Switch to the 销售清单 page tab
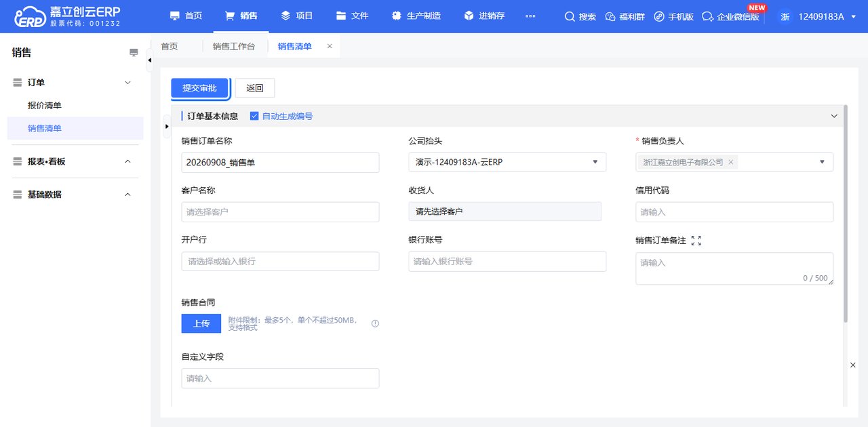The height and width of the screenshot is (427, 868). click(x=294, y=46)
